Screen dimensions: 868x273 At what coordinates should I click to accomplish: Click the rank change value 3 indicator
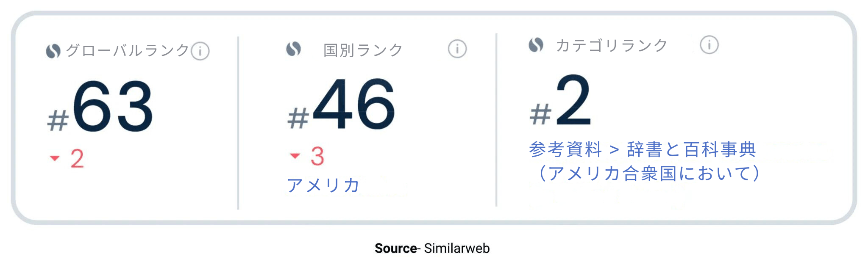tap(317, 155)
